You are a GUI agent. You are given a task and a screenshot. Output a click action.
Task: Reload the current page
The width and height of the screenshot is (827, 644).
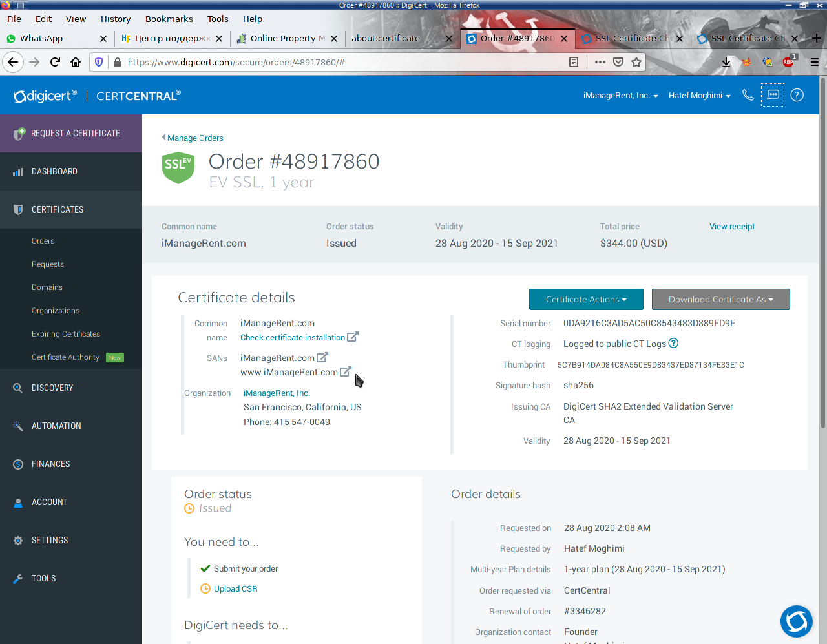pos(56,62)
